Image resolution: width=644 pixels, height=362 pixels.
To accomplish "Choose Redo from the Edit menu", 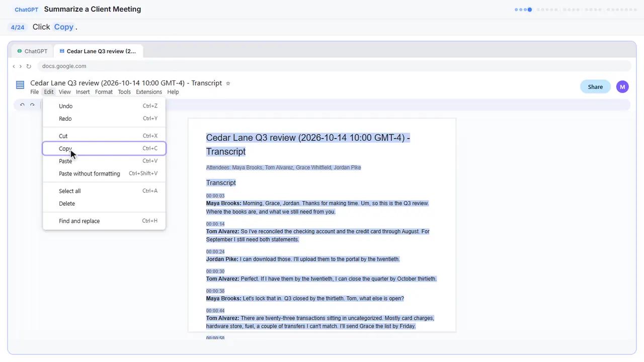I will pos(104,119).
